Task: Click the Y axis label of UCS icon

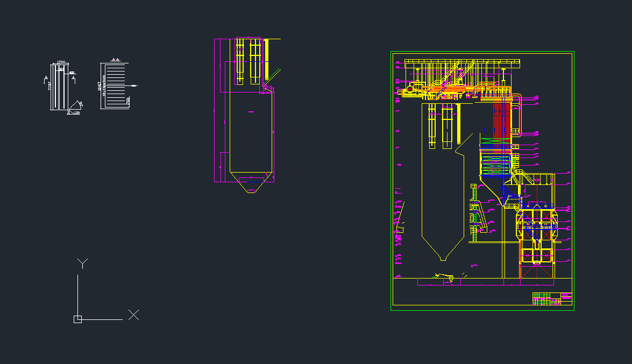Action: click(82, 263)
